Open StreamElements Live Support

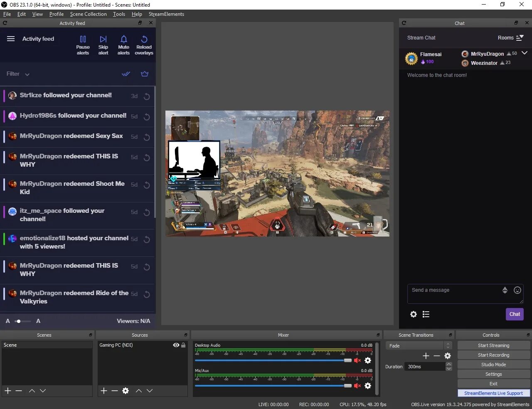point(494,393)
